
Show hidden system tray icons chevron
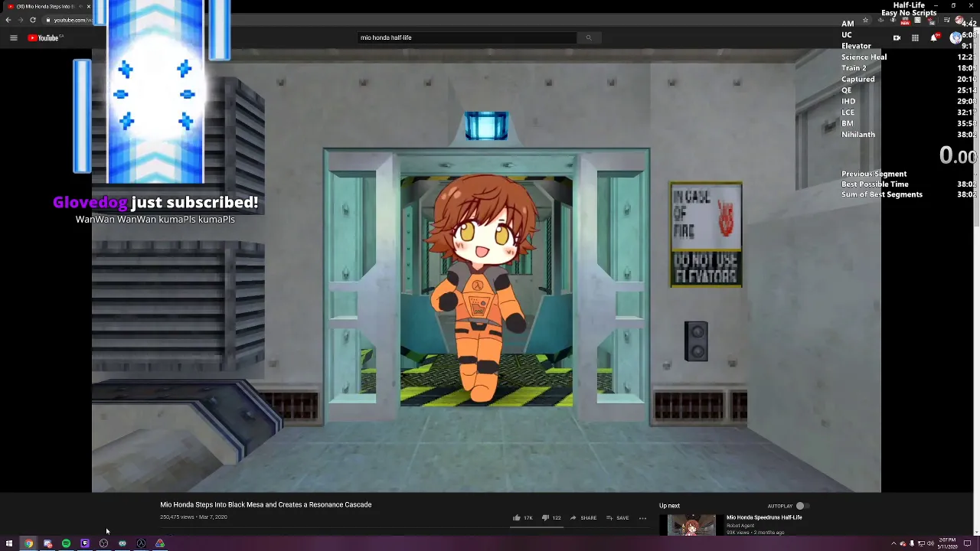[x=893, y=544]
